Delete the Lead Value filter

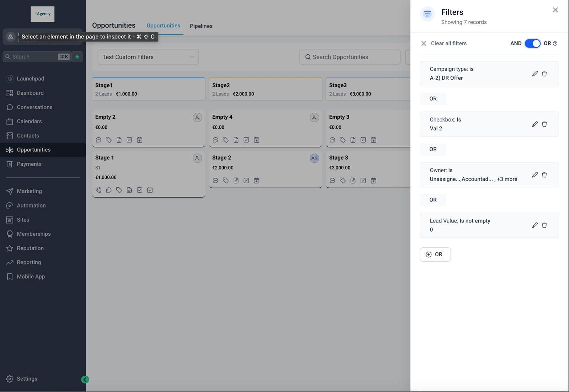(x=544, y=225)
